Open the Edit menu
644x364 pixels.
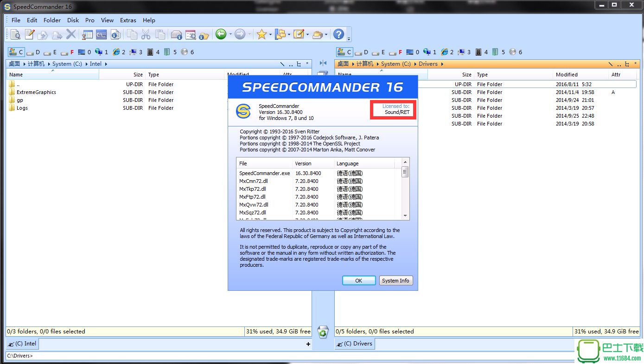tap(32, 20)
